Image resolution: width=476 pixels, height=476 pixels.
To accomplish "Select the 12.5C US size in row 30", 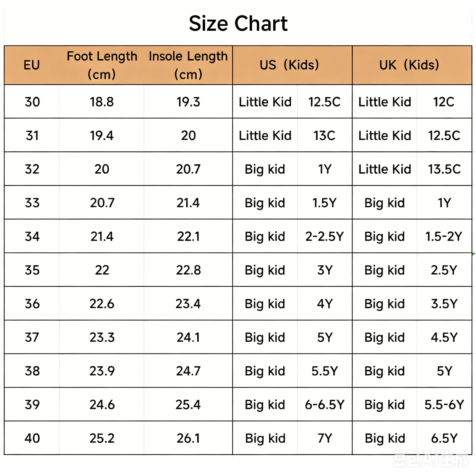I will point(324,102).
